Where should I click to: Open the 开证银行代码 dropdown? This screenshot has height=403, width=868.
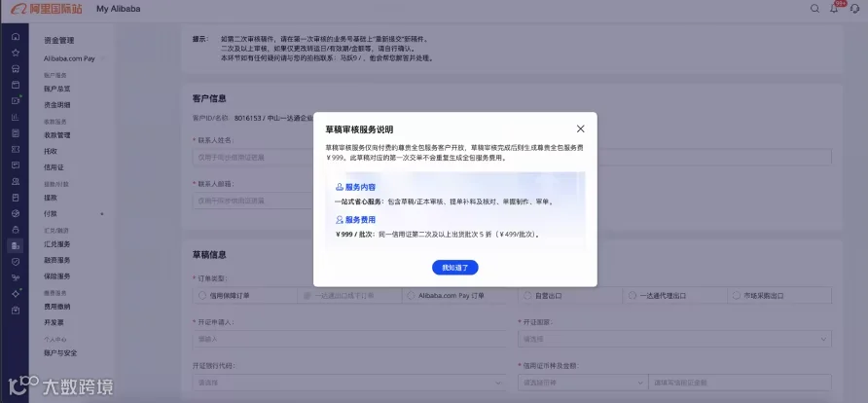(349, 383)
